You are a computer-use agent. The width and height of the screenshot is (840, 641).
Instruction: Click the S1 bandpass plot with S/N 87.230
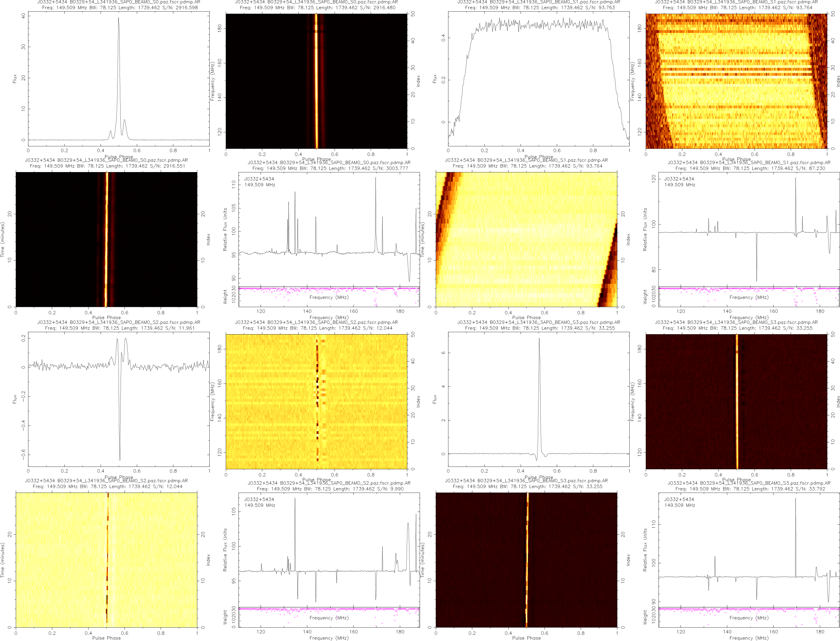749,229
